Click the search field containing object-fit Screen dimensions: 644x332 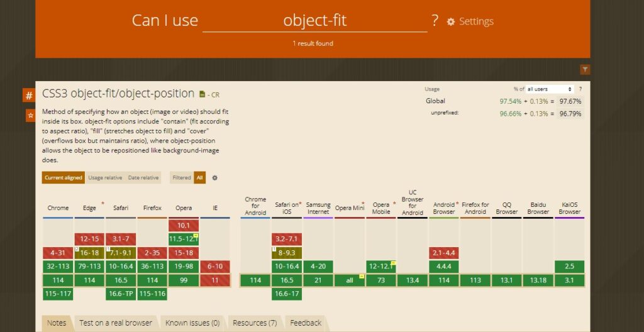[x=315, y=21]
